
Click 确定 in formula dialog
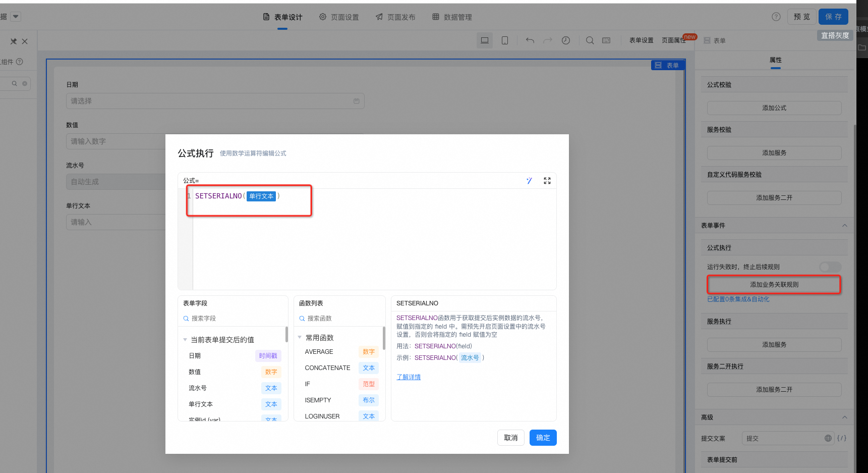(543, 438)
